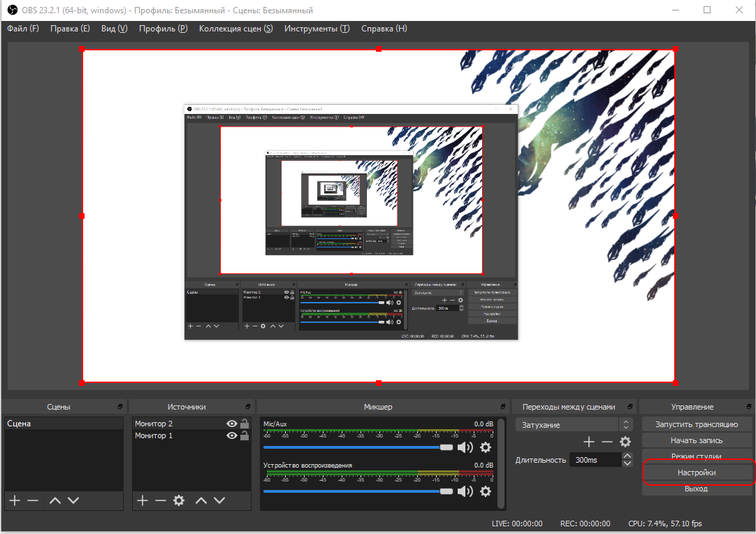Mute Устройство воспроизведения speaker icon
The image size is (756, 534).
coord(465,491)
